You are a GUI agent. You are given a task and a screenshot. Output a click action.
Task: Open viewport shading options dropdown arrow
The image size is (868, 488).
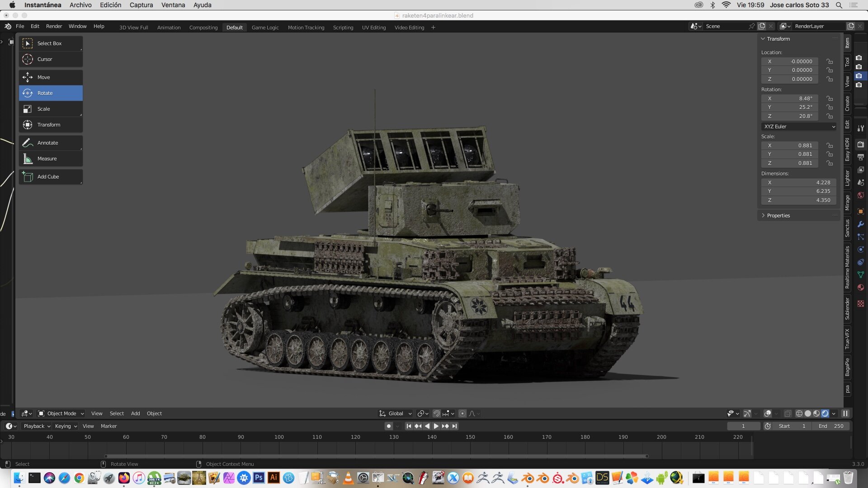(x=834, y=413)
